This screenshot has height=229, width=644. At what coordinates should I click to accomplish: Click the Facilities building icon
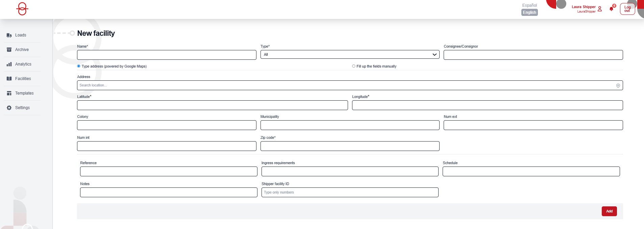pyautogui.click(x=9, y=79)
